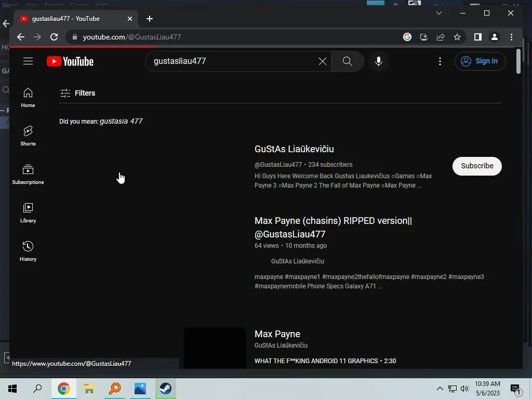Image resolution: width=532 pixels, height=399 pixels.
Task: Bookmark this page with the star
Action: coord(457,37)
